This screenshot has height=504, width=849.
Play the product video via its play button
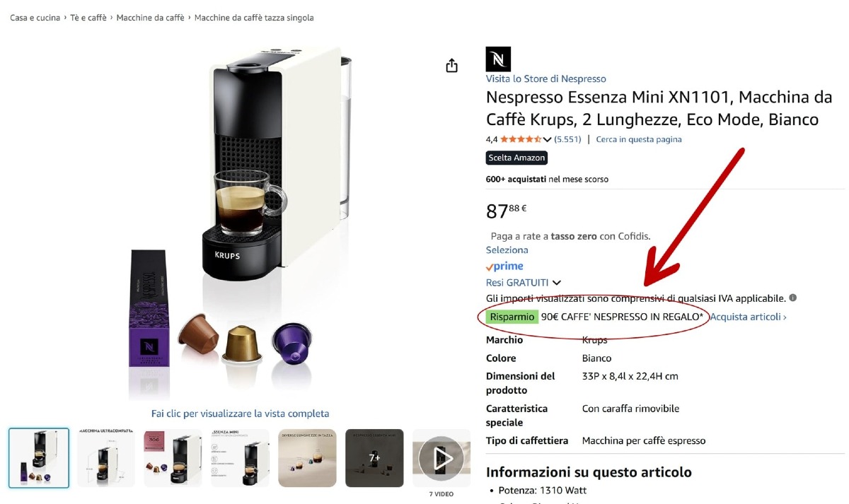coord(441,458)
